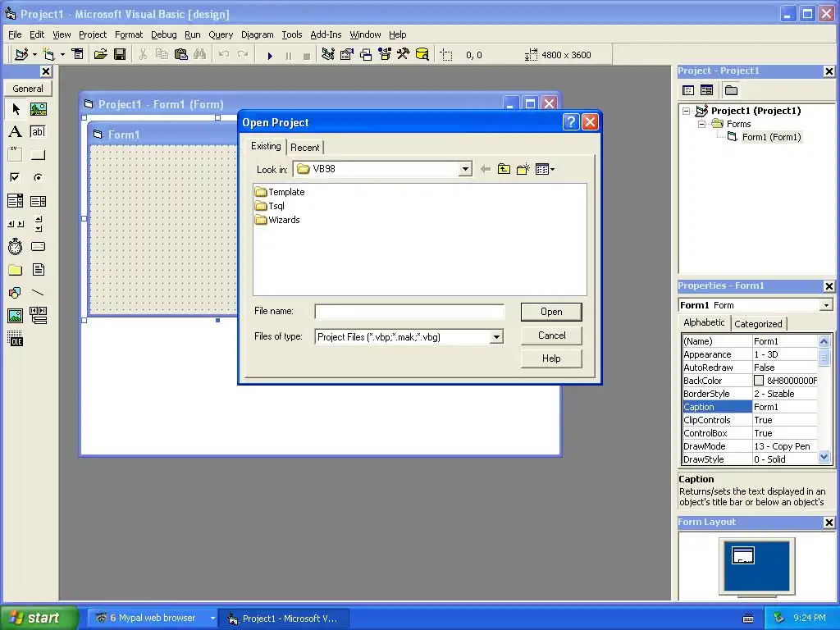
Task: Click the Add Standard EXE Project toolbar icon
Action: coord(21,54)
